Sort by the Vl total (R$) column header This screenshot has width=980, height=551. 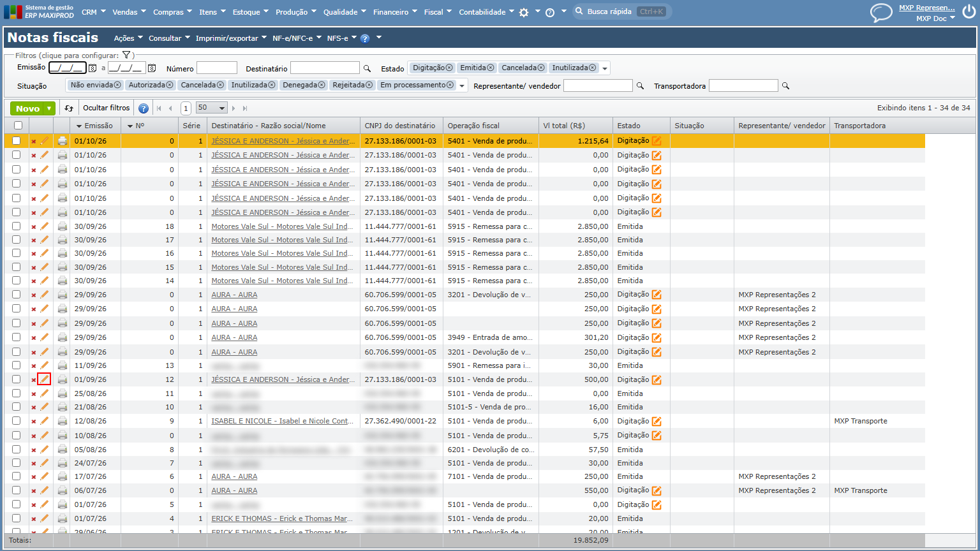click(564, 126)
